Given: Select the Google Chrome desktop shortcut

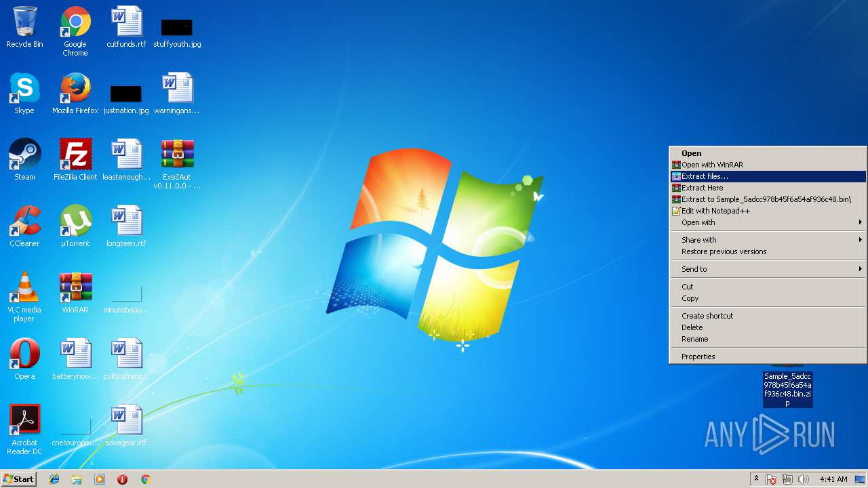Looking at the screenshot, I should coord(75,31).
